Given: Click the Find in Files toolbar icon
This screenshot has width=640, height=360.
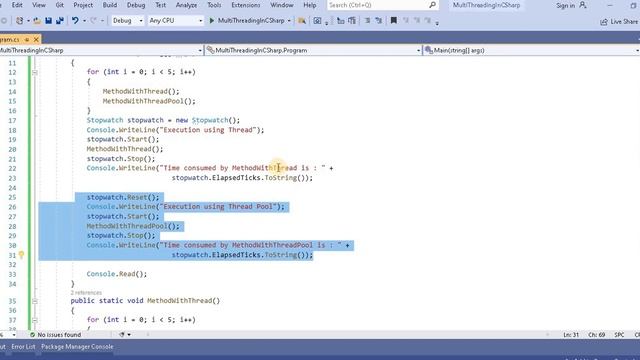Looking at the screenshot, I should tap(302, 20).
